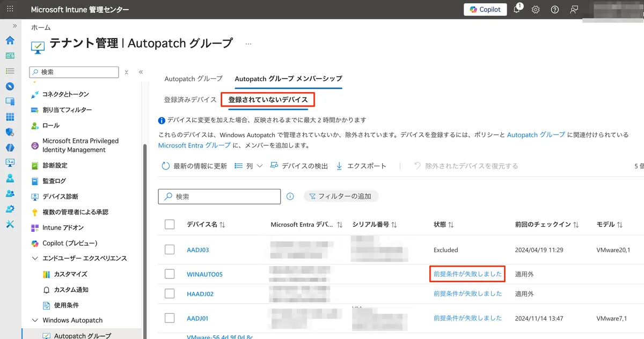The height and width of the screenshot is (339, 644).
Task: Open the Copilot button in header
Action: (x=485, y=10)
